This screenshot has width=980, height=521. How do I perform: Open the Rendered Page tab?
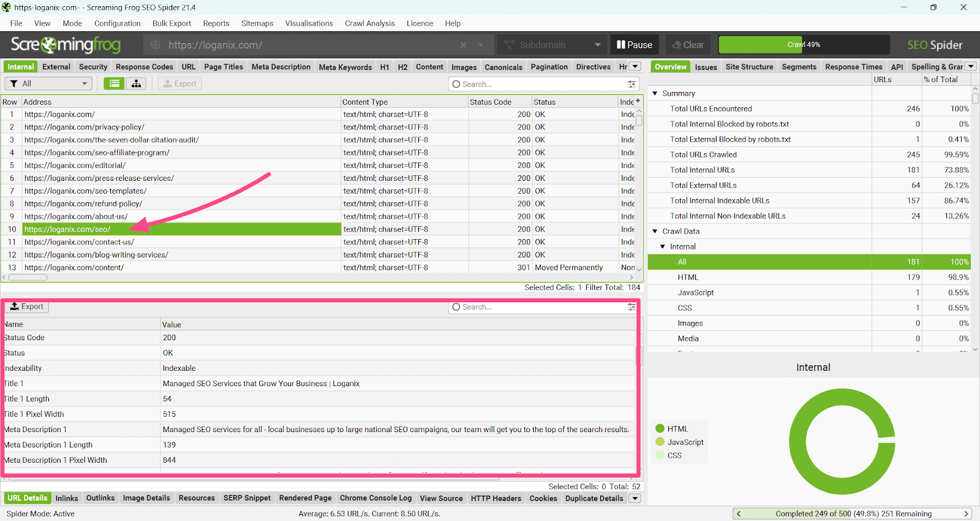click(x=305, y=498)
